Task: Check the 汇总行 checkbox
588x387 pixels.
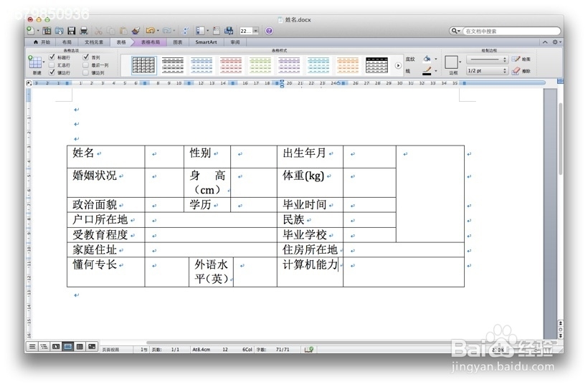Action: coord(52,64)
